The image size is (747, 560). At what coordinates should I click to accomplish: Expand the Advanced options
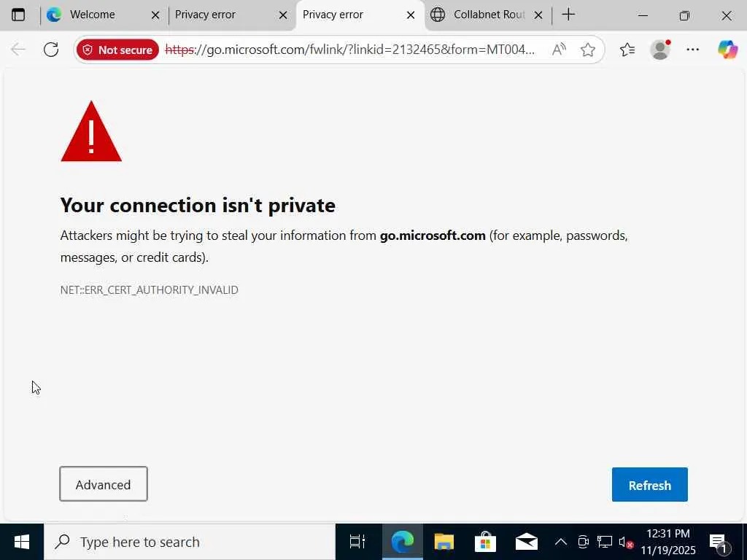[x=104, y=484]
